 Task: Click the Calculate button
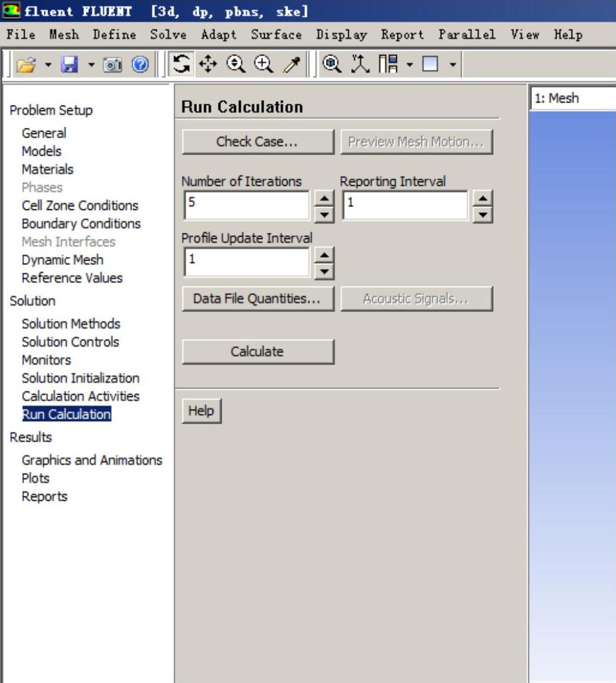point(258,351)
